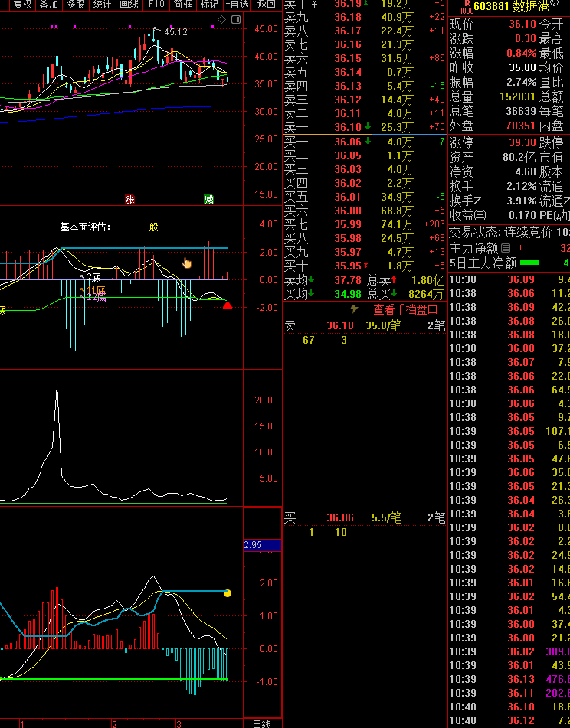Screen dimensions: 570x728
Task: Select the 多股 toolbar item
Action: click(x=75, y=5)
